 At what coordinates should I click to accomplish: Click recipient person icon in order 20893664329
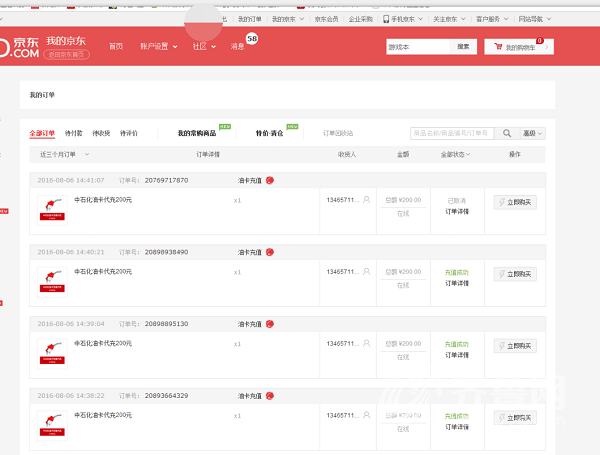[x=366, y=415]
